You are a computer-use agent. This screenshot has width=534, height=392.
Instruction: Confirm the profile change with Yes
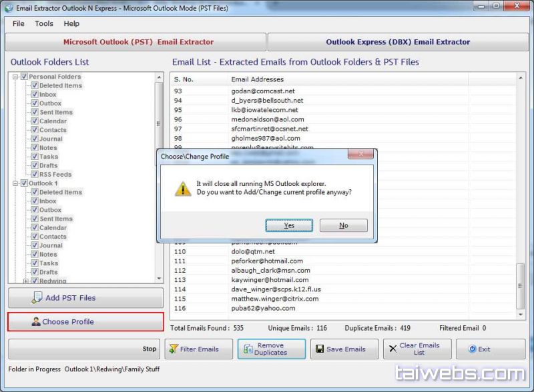289,225
